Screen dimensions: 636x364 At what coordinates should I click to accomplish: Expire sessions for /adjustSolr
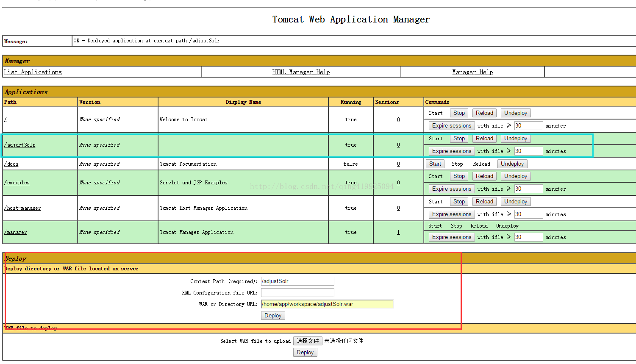(452, 151)
